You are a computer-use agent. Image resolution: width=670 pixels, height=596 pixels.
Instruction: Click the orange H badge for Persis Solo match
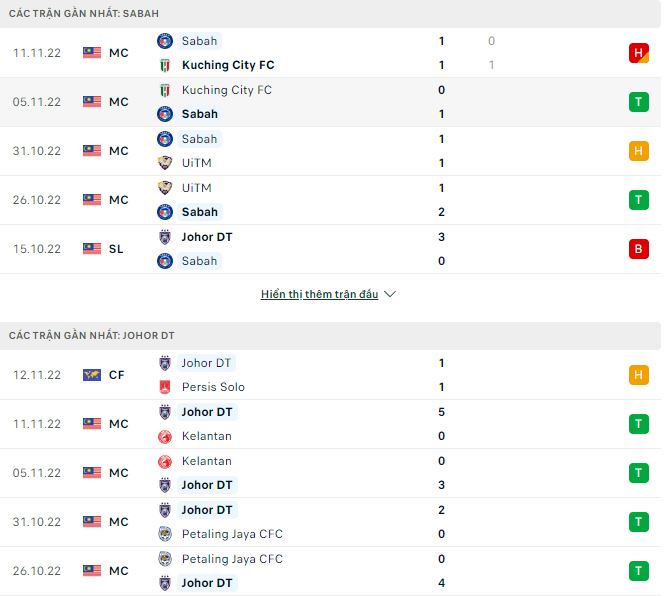pos(638,375)
